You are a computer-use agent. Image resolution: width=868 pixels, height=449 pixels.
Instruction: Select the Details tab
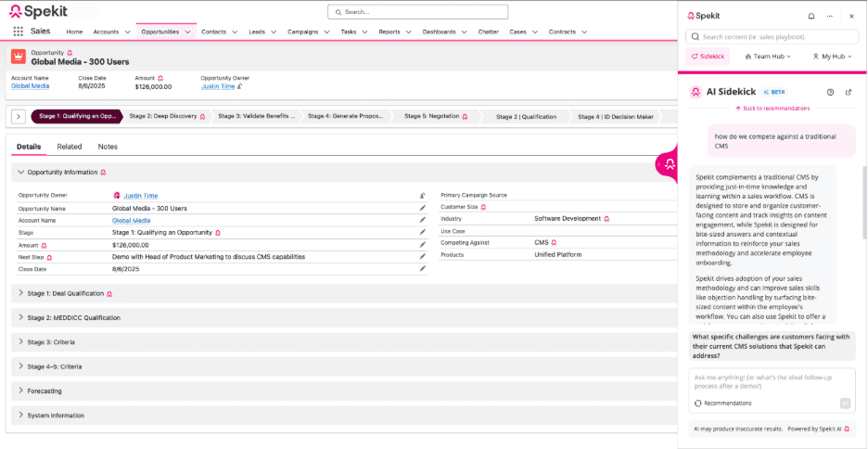click(29, 147)
